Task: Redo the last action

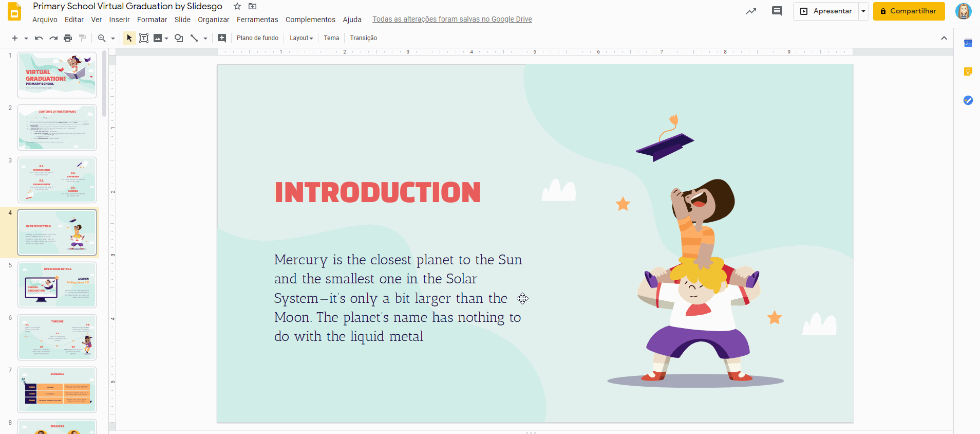Action: click(53, 38)
